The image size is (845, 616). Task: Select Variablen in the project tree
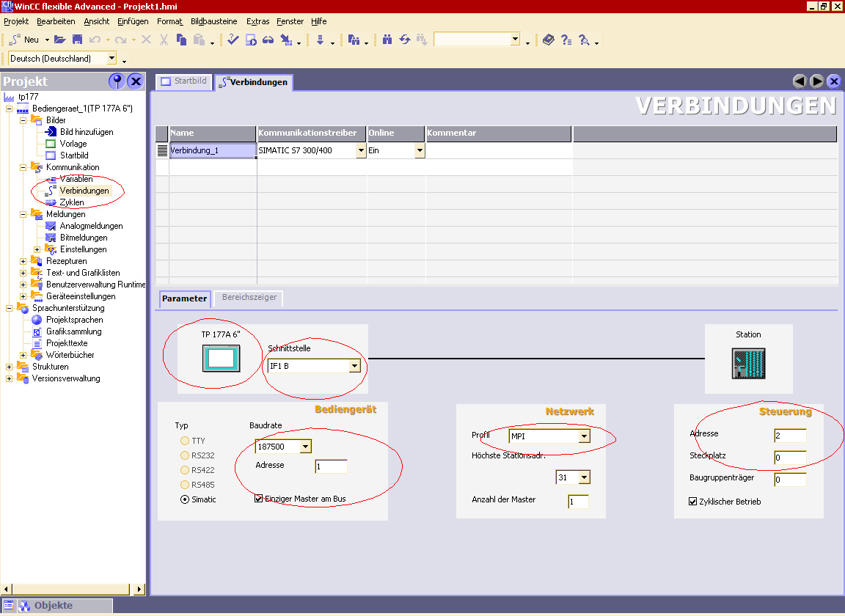pos(76,179)
